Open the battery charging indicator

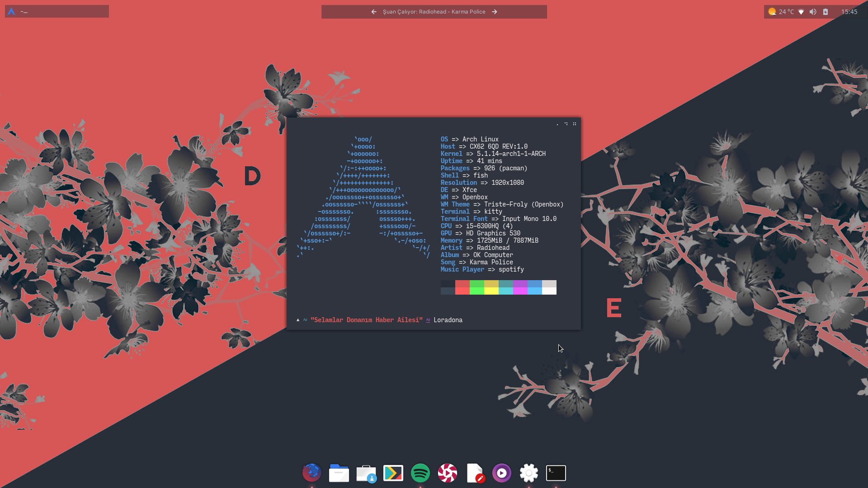[826, 12]
